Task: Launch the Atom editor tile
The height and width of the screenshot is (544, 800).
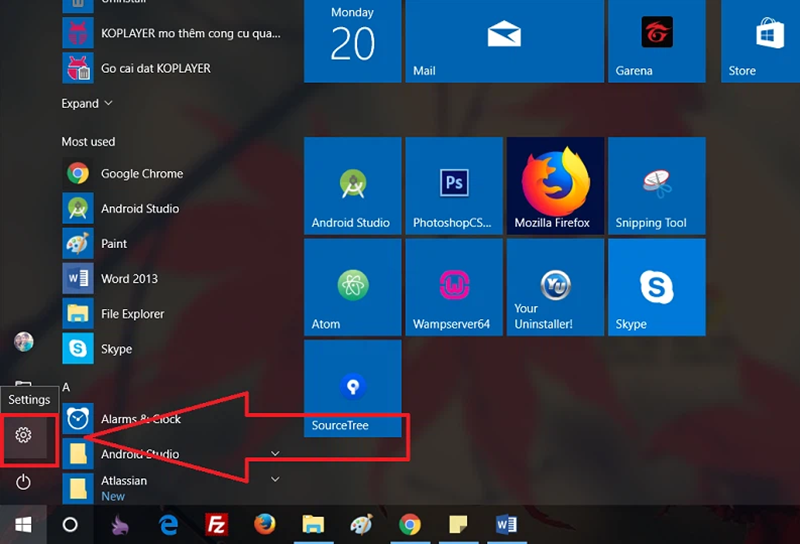Action: point(351,287)
